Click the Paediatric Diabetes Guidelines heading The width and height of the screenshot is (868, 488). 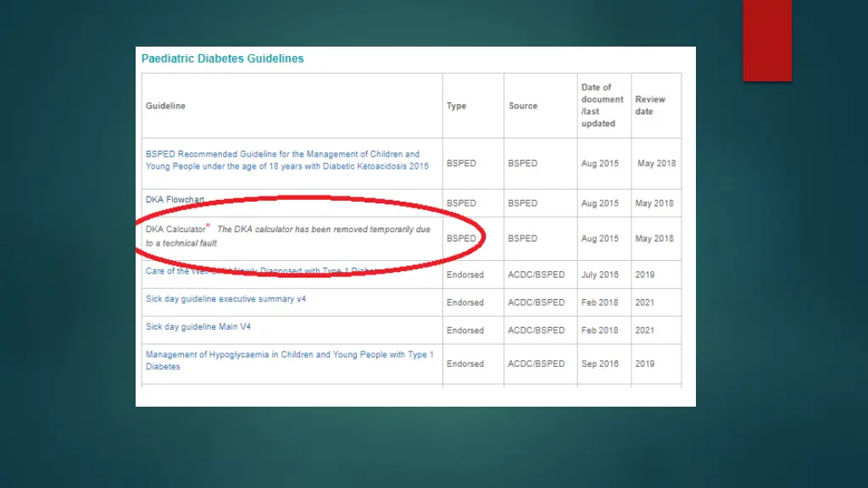point(223,58)
